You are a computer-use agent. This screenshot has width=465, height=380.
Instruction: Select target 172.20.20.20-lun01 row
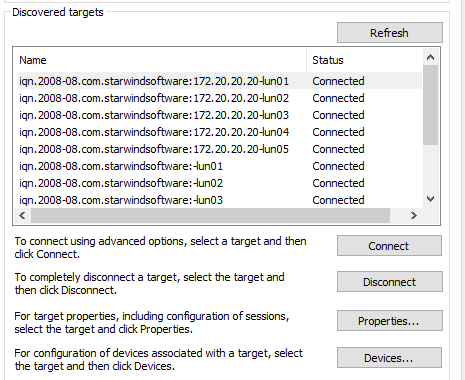pos(220,81)
